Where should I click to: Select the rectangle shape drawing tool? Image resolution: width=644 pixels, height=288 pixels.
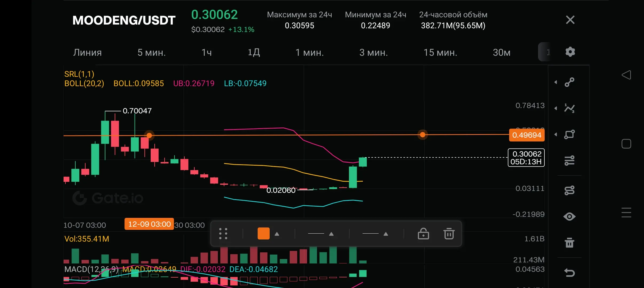click(x=569, y=134)
